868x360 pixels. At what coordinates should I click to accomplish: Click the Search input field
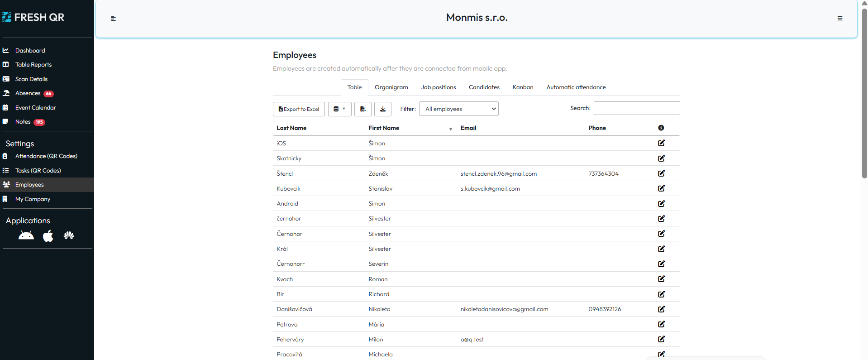[636, 108]
